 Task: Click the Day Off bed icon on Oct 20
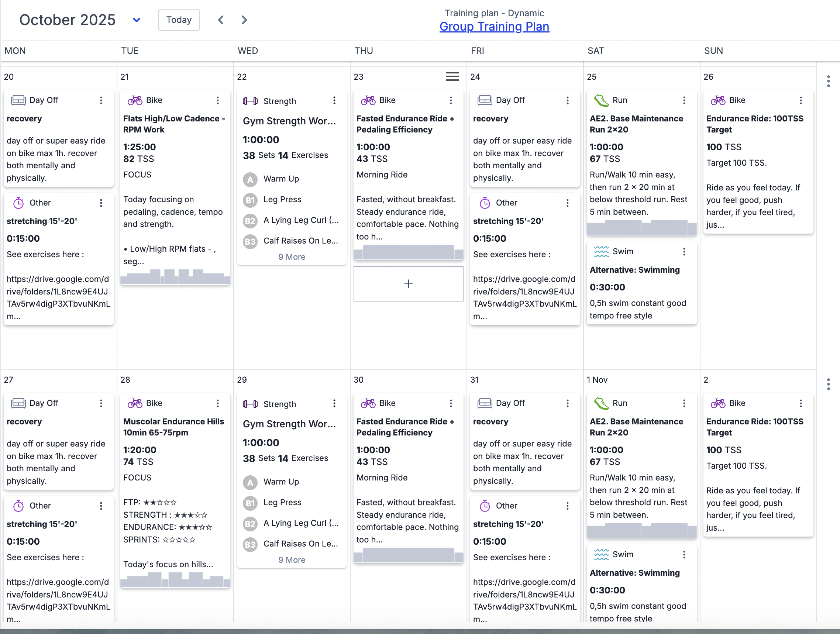coord(18,100)
